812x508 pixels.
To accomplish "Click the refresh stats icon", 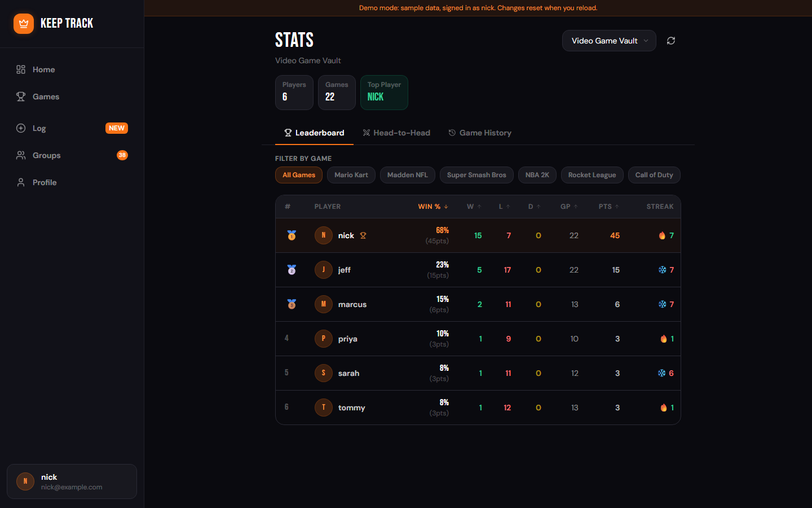I will [x=671, y=41].
